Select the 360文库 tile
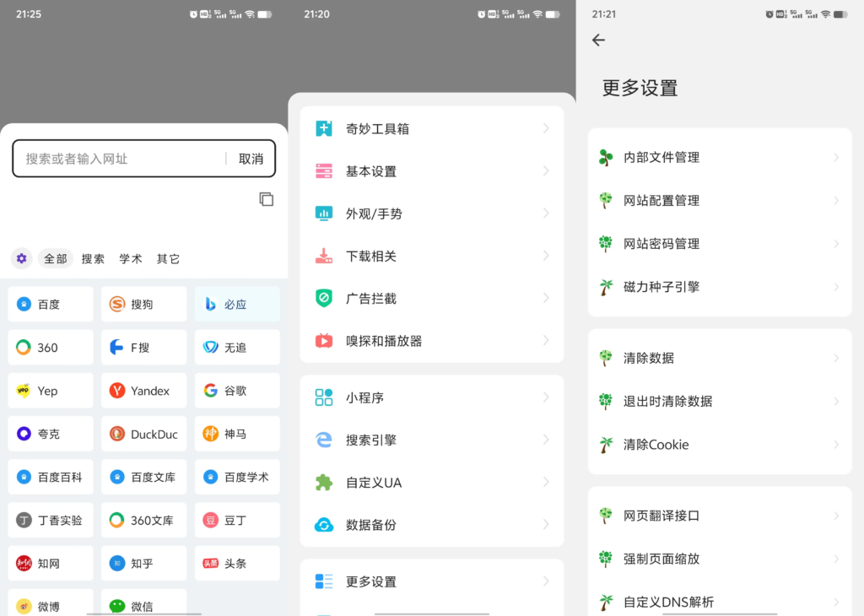Image resolution: width=864 pixels, height=616 pixels. pos(143,520)
